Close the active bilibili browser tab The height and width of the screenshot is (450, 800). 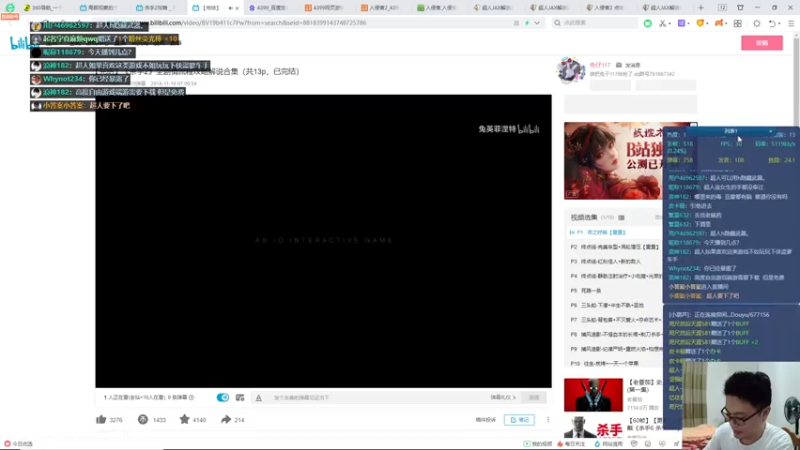tap(237, 8)
